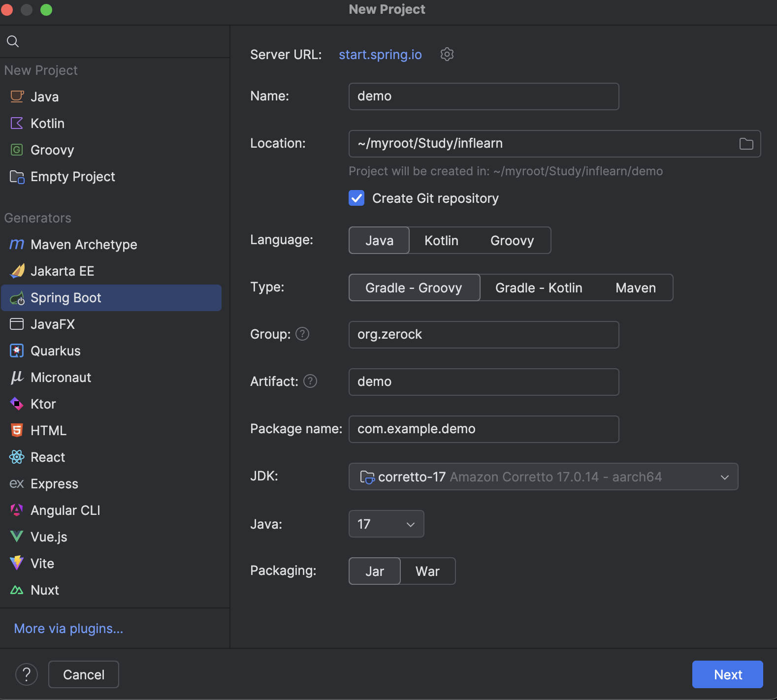Open server URL settings gear
This screenshot has width=777, height=700.
447,54
